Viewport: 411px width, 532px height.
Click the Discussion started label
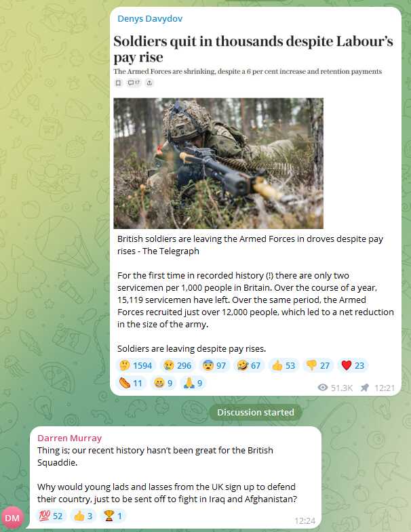click(x=256, y=412)
